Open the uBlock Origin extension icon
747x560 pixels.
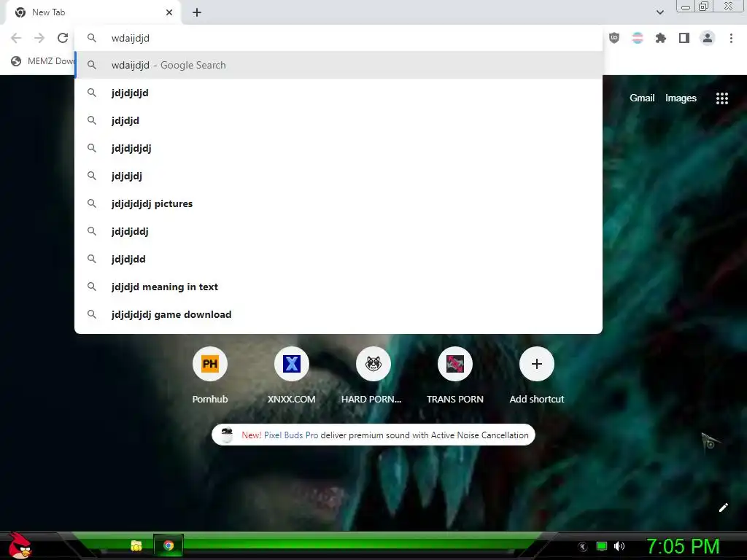point(614,38)
